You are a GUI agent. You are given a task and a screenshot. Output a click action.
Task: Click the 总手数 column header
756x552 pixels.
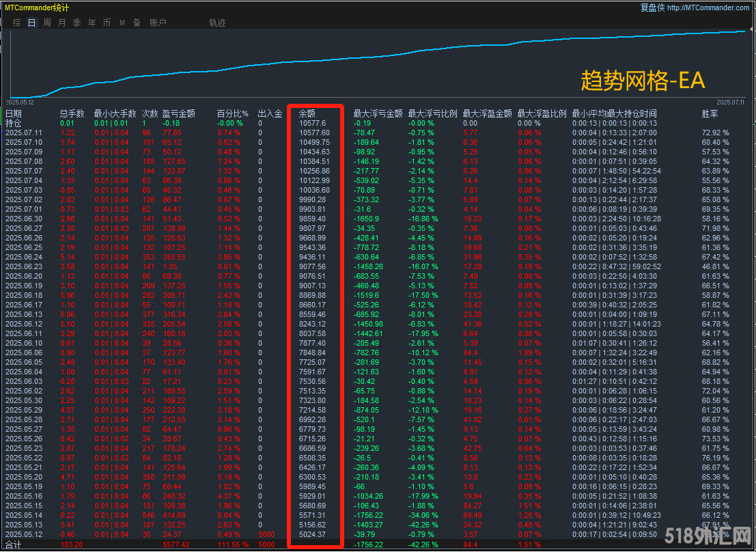[72, 113]
